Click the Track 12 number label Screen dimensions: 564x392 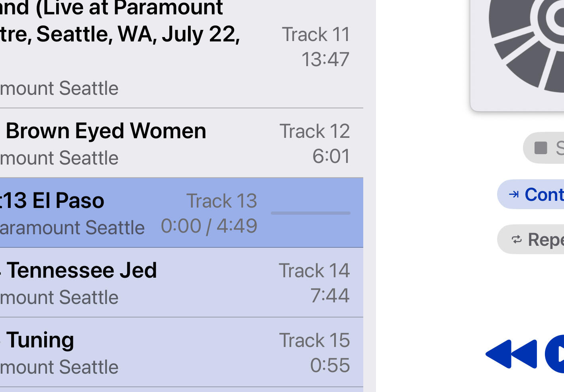(x=315, y=131)
